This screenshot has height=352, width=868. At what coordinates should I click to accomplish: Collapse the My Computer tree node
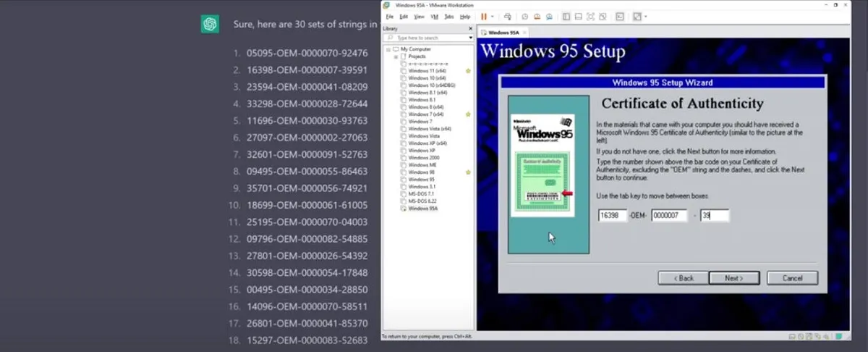tap(388, 49)
